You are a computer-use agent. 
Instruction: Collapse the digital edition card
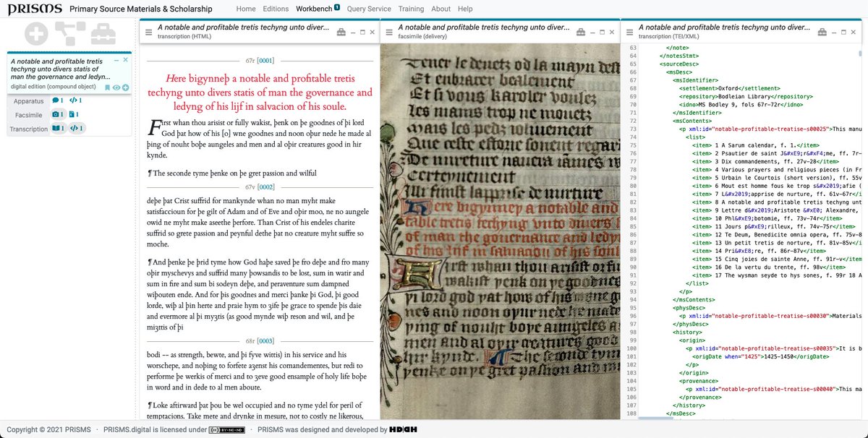point(116,60)
